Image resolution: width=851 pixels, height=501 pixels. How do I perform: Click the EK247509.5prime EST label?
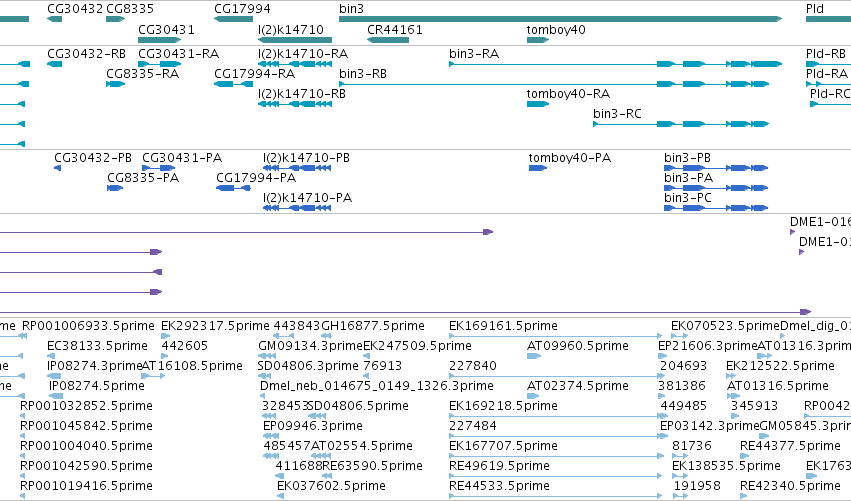point(417,346)
